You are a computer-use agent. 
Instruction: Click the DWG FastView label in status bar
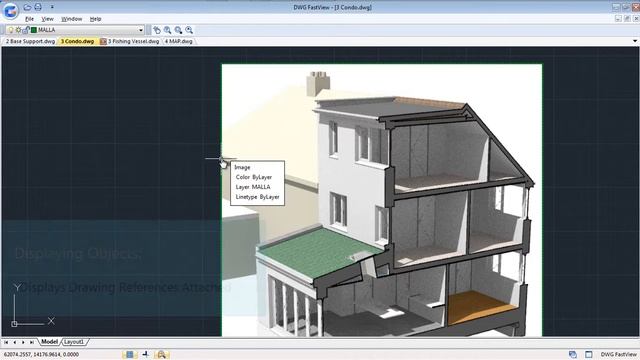click(x=618, y=354)
